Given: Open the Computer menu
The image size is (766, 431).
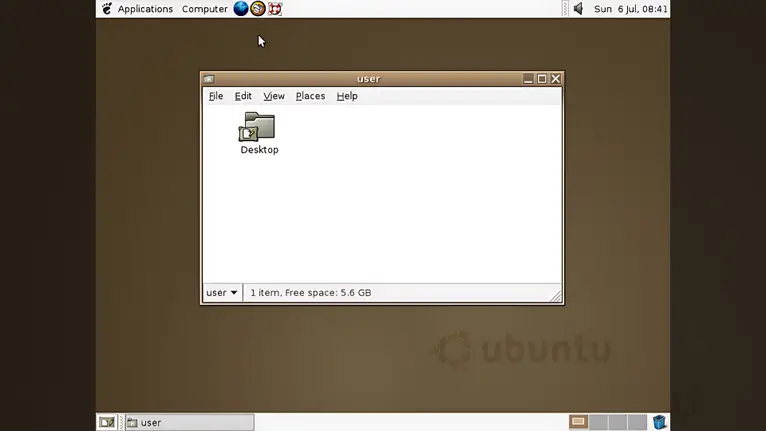Looking at the screenshot, I should (x=204, y=9).
